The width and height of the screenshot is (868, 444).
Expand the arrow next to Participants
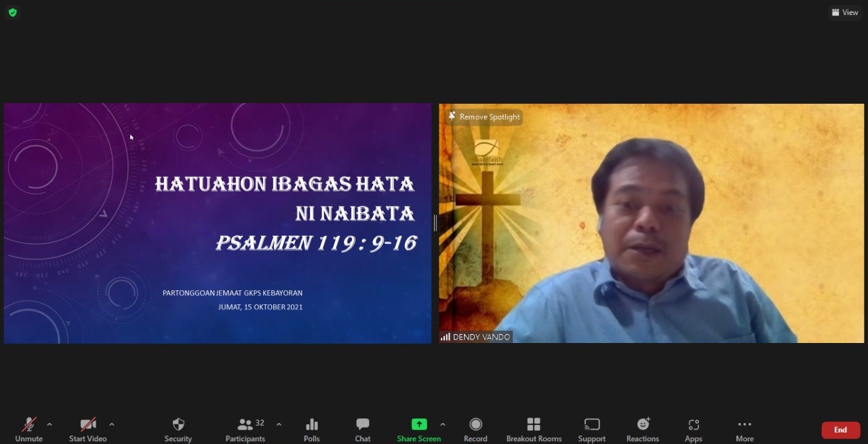pyautogui.click(x=279, y=424)
